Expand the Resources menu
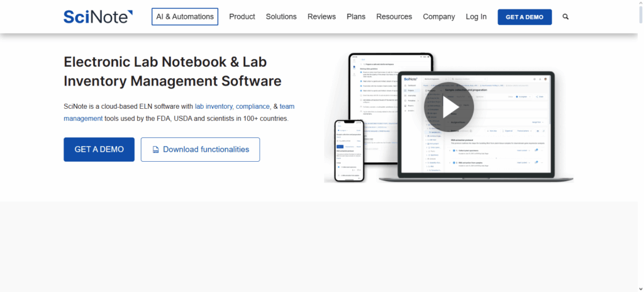 [394, 17]
